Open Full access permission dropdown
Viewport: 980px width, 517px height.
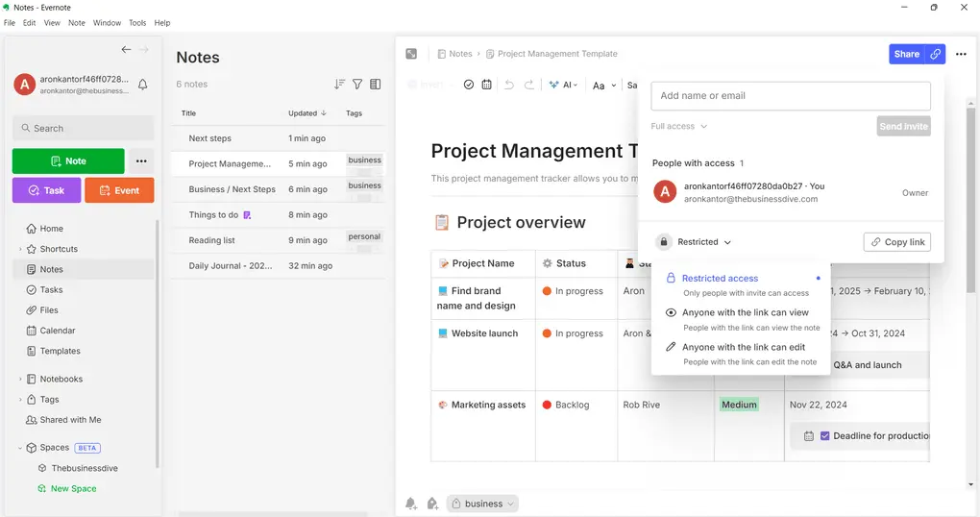pos(678,126)
